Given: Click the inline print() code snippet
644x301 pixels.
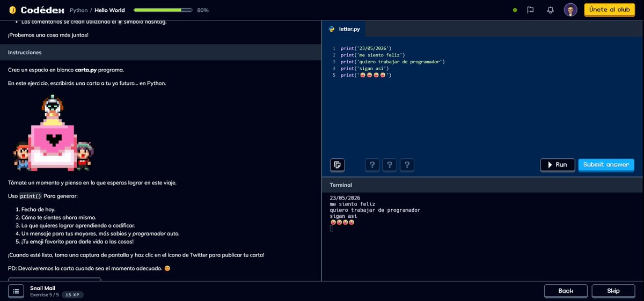Looking at the screenshot, I should (31, 196).
